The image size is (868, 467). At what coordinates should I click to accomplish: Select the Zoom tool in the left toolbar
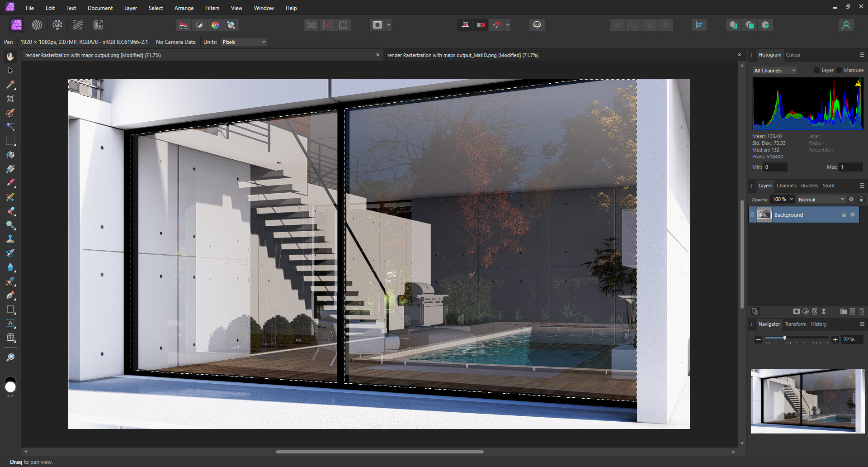point(10,357)
